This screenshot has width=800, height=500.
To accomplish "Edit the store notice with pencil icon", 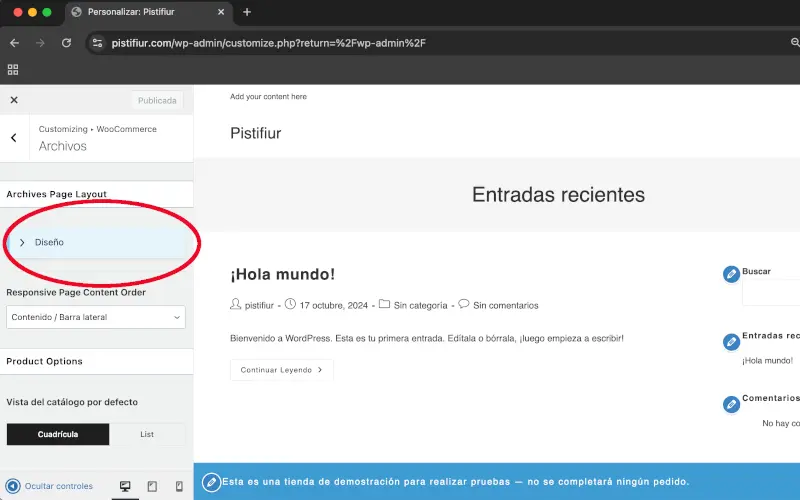I will pyautogui.click(x=211, y=482).
